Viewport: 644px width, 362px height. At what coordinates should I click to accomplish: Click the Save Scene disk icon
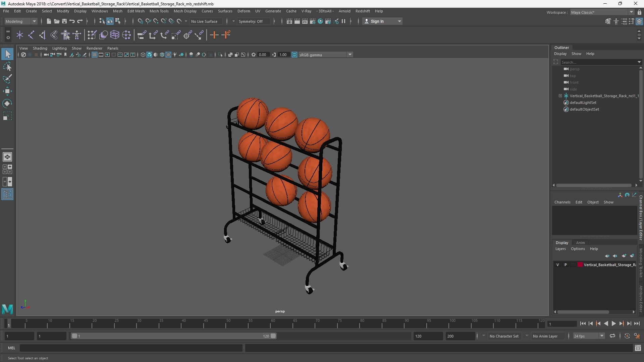(x=64, y=21)
